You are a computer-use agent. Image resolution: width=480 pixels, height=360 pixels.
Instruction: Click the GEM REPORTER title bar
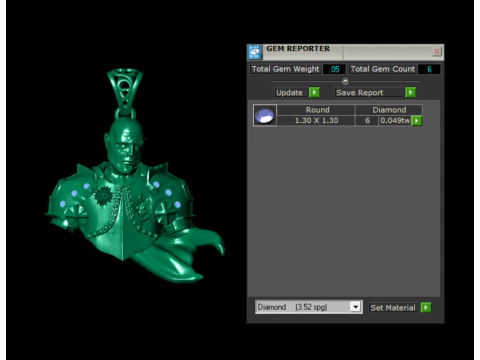tap(345, 52)
